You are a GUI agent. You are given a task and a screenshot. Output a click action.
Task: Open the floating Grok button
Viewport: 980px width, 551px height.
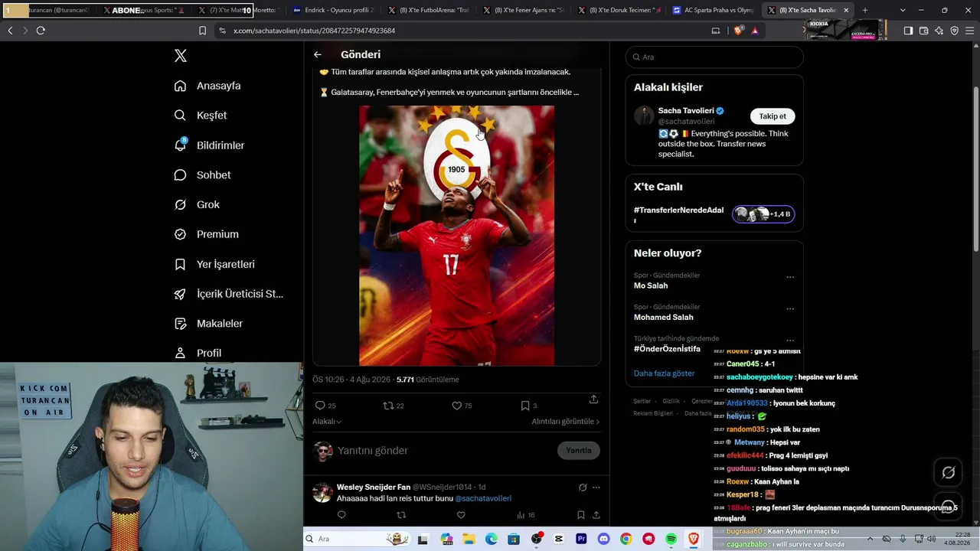(x=949, y=473)
